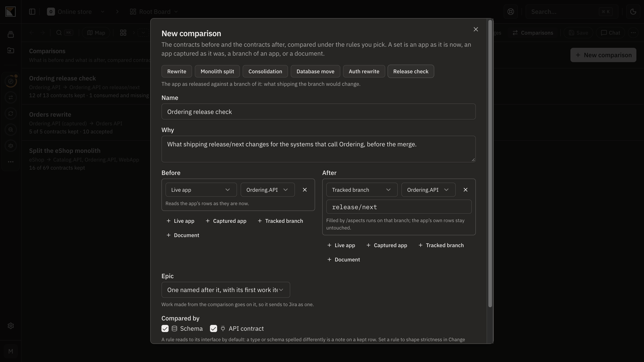Open the Map view in the toolbar
The width and height of the screenshot is (644, 362).
tap(96, 33)
